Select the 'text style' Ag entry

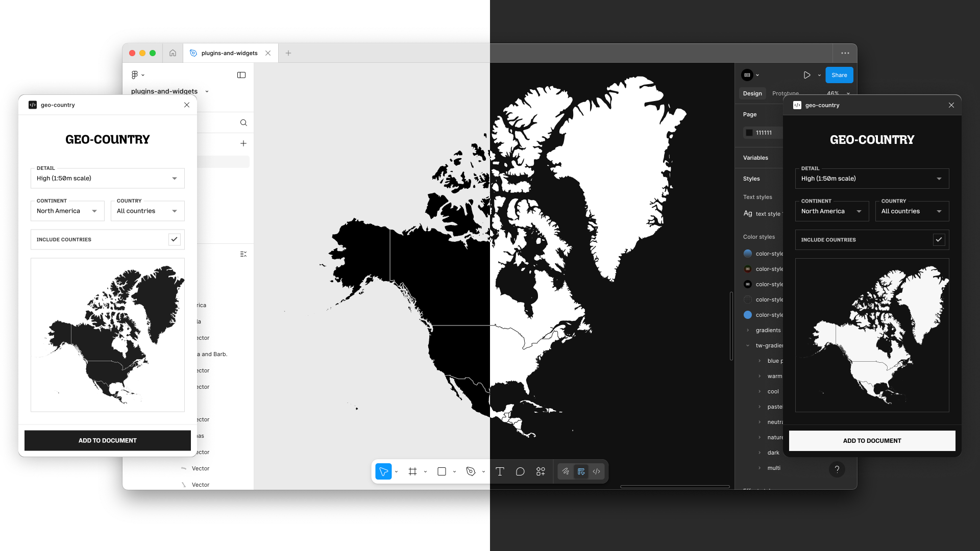coord(763,214)
